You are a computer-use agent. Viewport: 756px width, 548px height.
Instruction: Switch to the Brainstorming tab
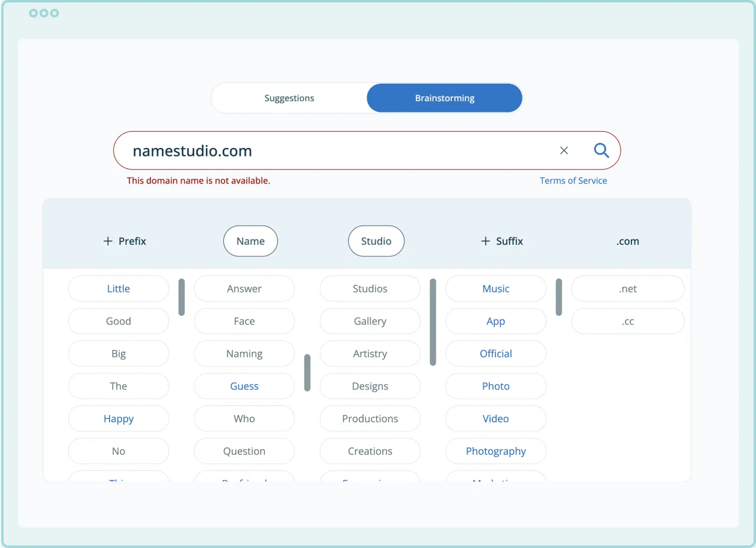444,97
